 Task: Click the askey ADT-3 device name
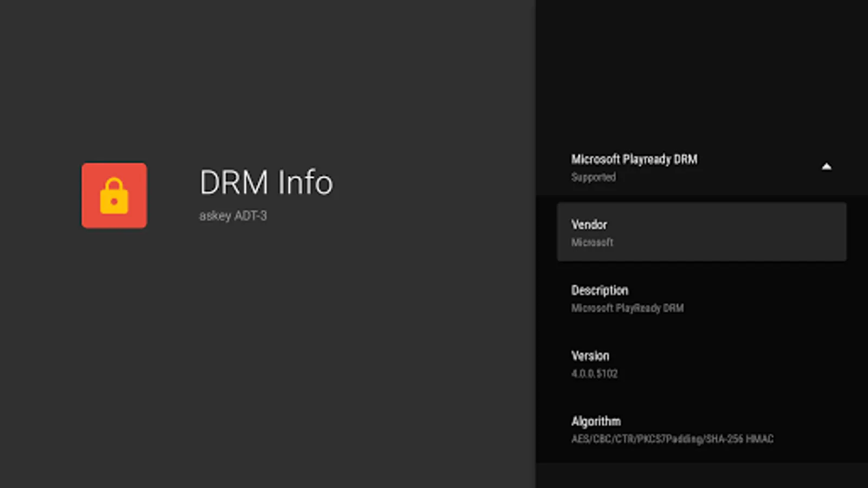coord(233,216)
